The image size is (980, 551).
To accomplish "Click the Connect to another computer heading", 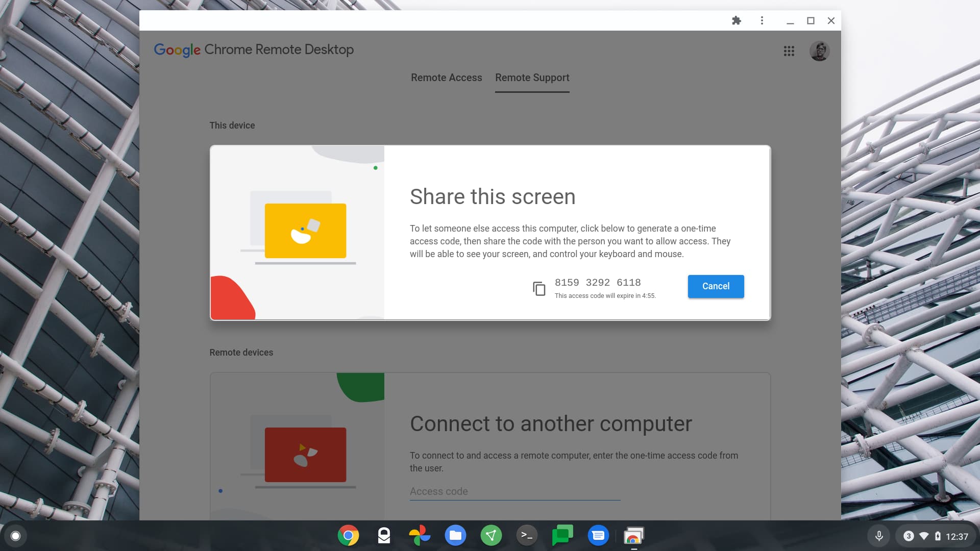I will (551, 424).
